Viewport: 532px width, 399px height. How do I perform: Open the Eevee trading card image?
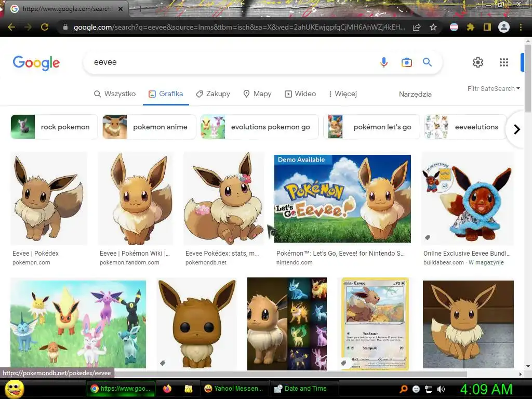[375, 324]
